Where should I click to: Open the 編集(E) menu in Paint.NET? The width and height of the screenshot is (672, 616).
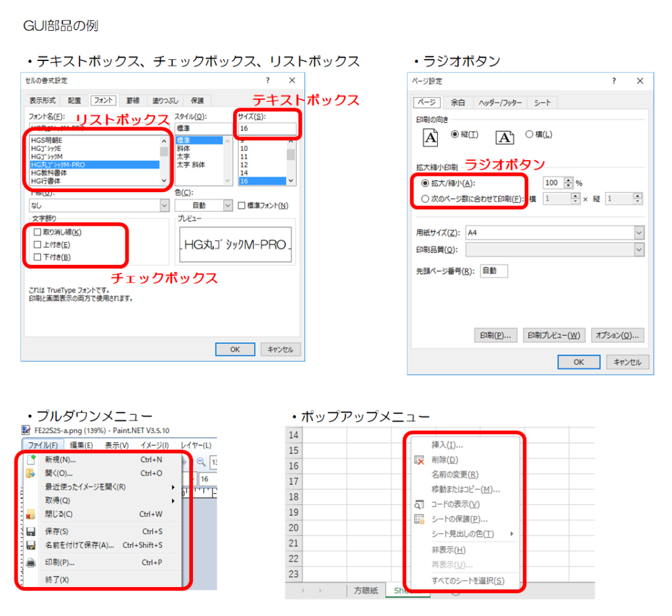(79, 445)
